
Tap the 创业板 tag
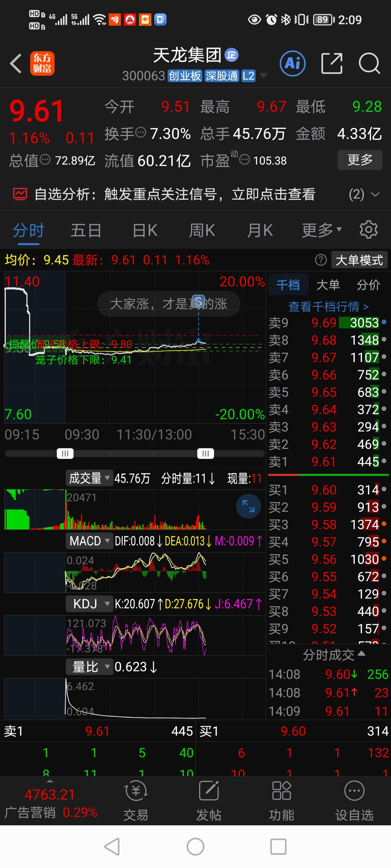(185, 76)
